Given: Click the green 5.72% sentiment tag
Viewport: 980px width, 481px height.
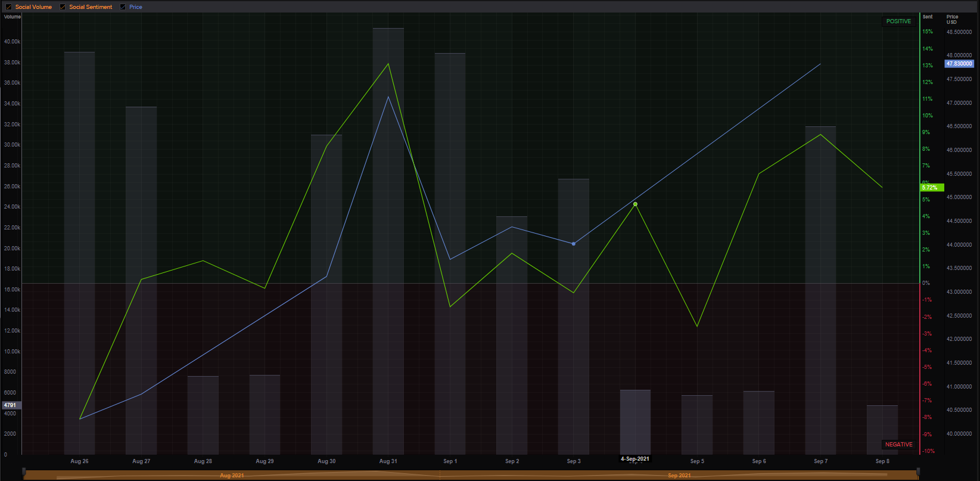Looking at the screenshot, I should pos(931,188).
